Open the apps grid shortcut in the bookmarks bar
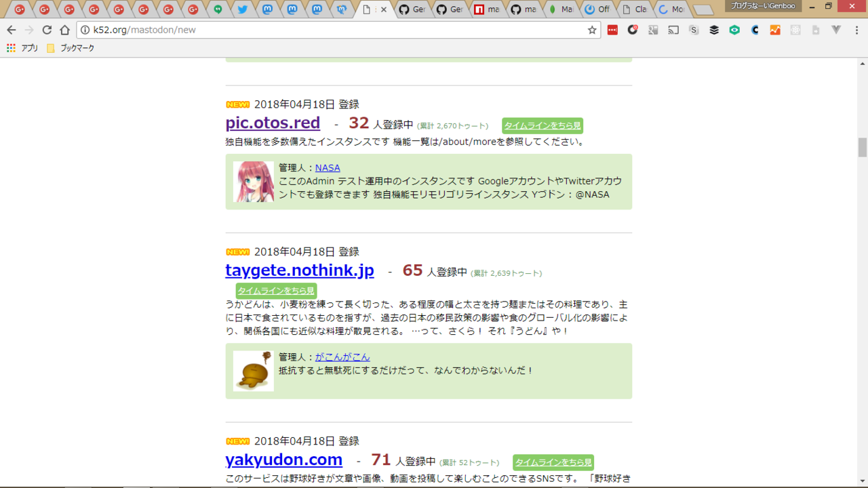 [x=11, y=48]
